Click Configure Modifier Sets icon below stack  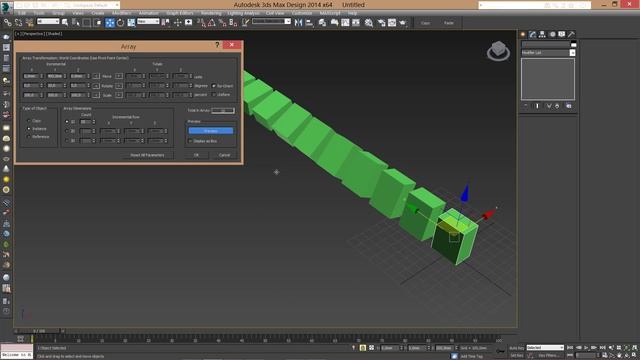(x=569, y=106)
